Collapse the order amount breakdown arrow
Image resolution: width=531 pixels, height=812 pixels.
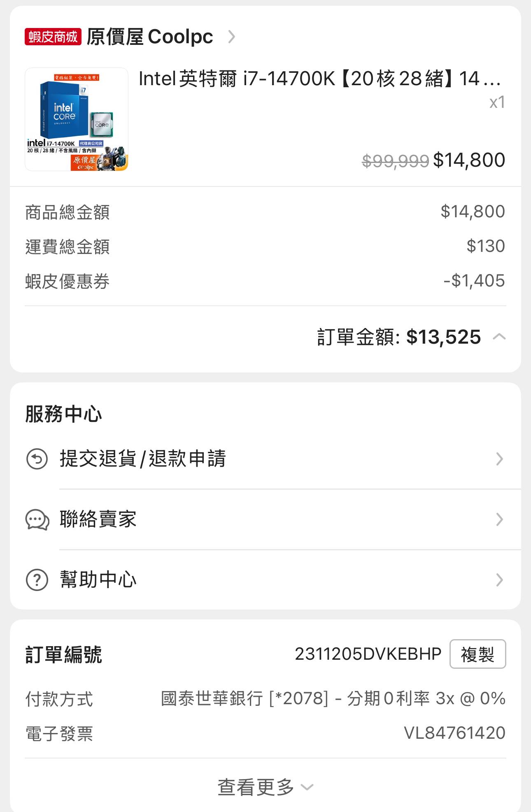pos(499,337)
